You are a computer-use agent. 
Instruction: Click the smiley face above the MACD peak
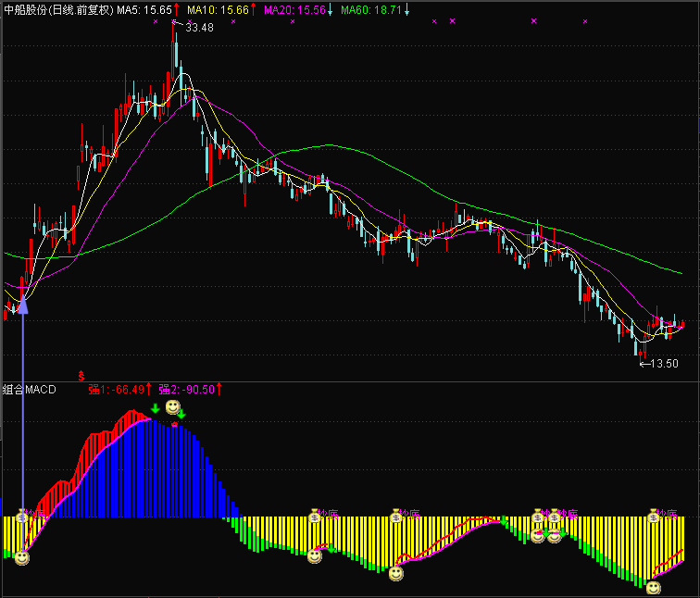coord(172,407)
